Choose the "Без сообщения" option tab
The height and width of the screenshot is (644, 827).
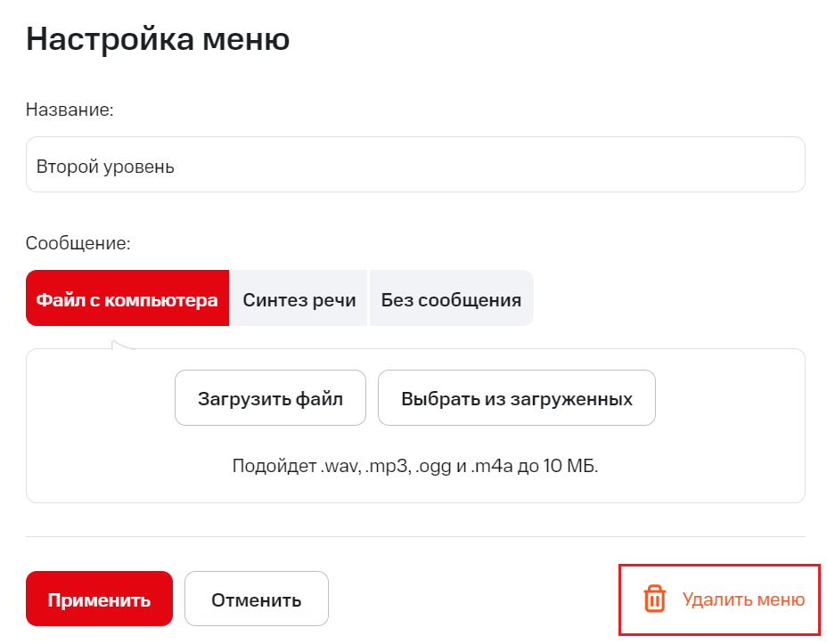pos(451,299)
